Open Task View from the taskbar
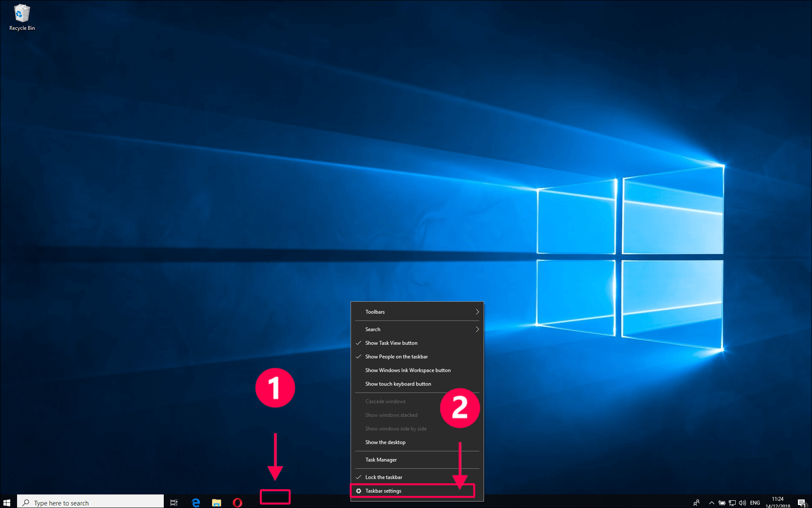Viewport: 812px width, 508px height. pos(174,502)
